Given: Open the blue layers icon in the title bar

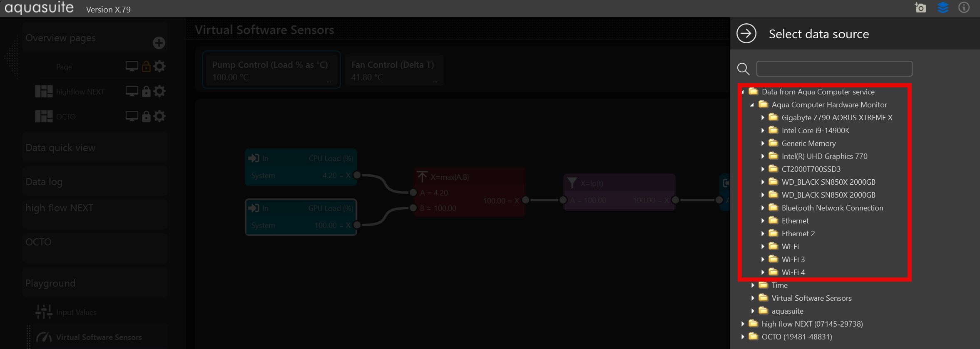Looking at the screenshot, I should pos(943,7).
